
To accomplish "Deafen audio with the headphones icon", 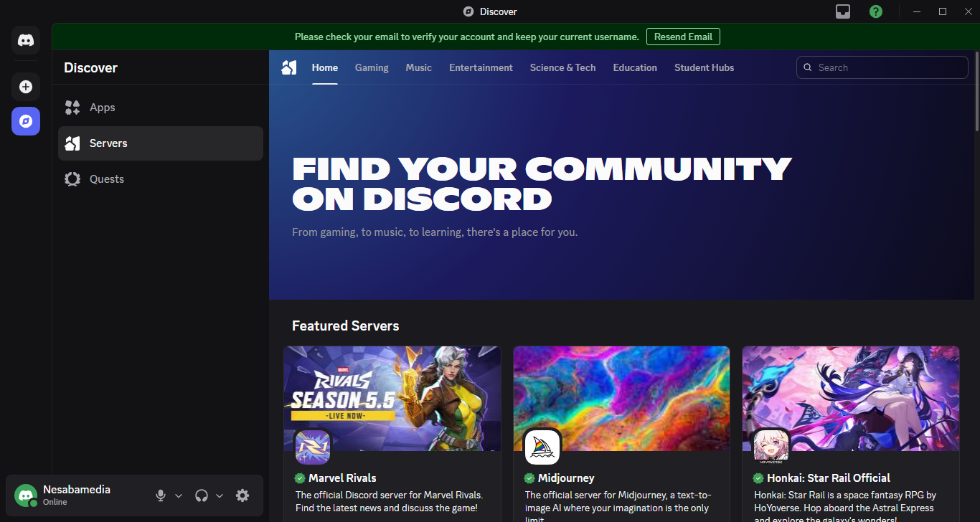I will 202,495.
